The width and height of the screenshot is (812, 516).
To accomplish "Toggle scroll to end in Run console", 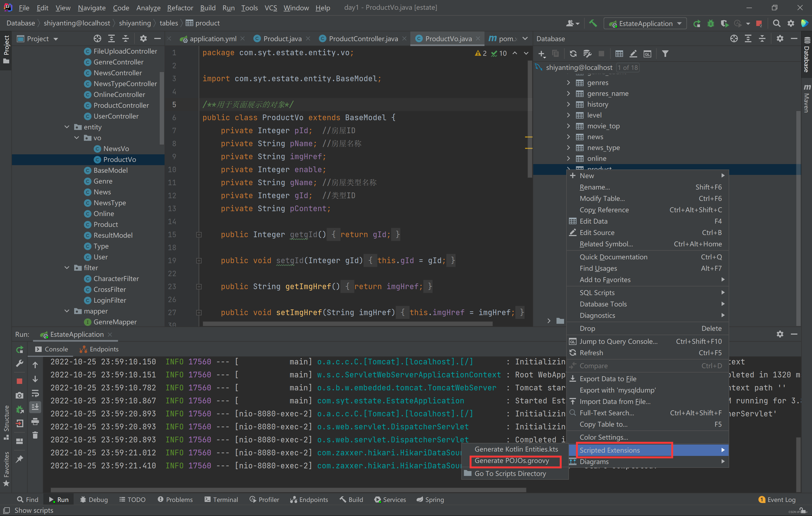I will coord(35,407).
